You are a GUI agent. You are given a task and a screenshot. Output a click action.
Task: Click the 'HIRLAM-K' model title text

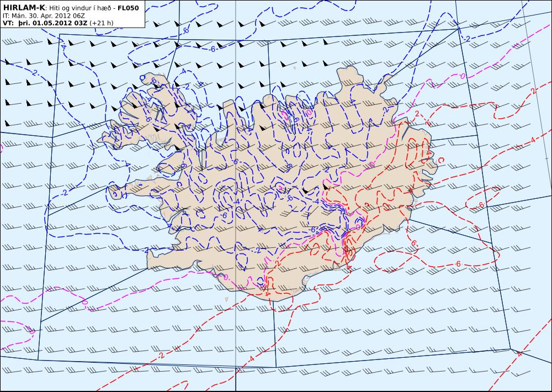[24, 8]
